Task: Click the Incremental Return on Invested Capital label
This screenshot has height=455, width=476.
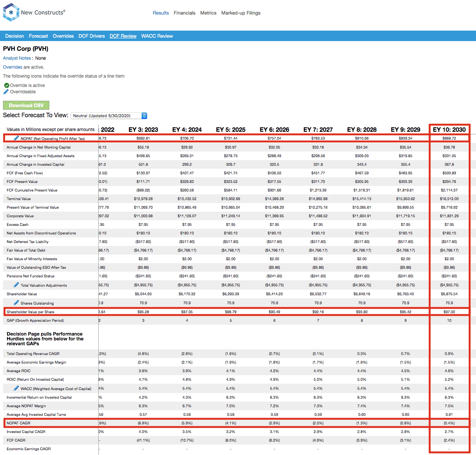Action: point(39,397)
